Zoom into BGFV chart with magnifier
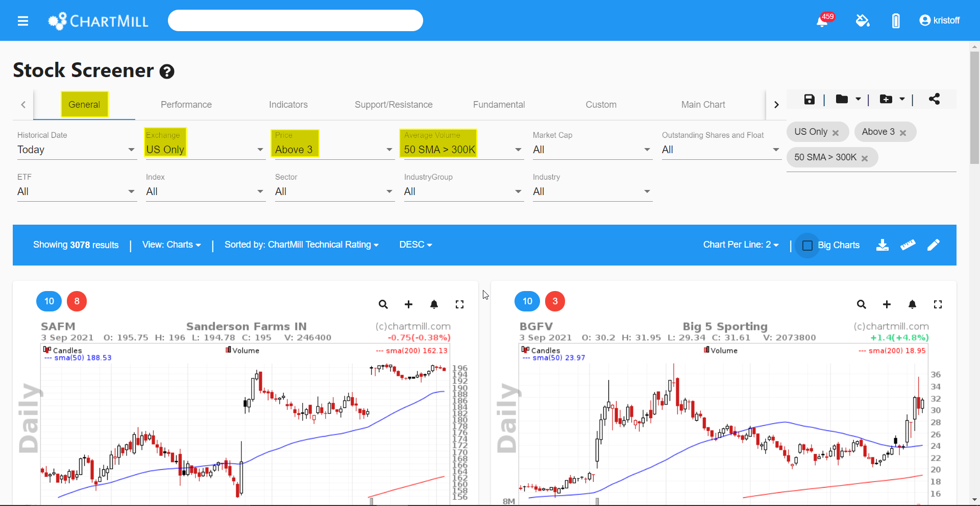 pos(862,304)
